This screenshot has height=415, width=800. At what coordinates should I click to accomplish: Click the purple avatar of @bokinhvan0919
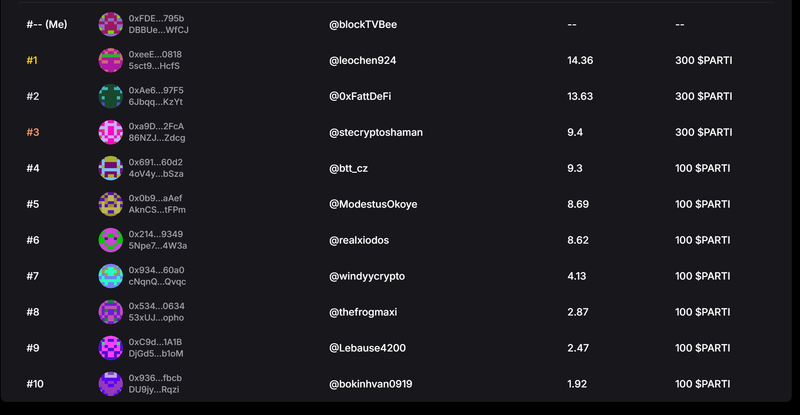[x=110, y=384]
